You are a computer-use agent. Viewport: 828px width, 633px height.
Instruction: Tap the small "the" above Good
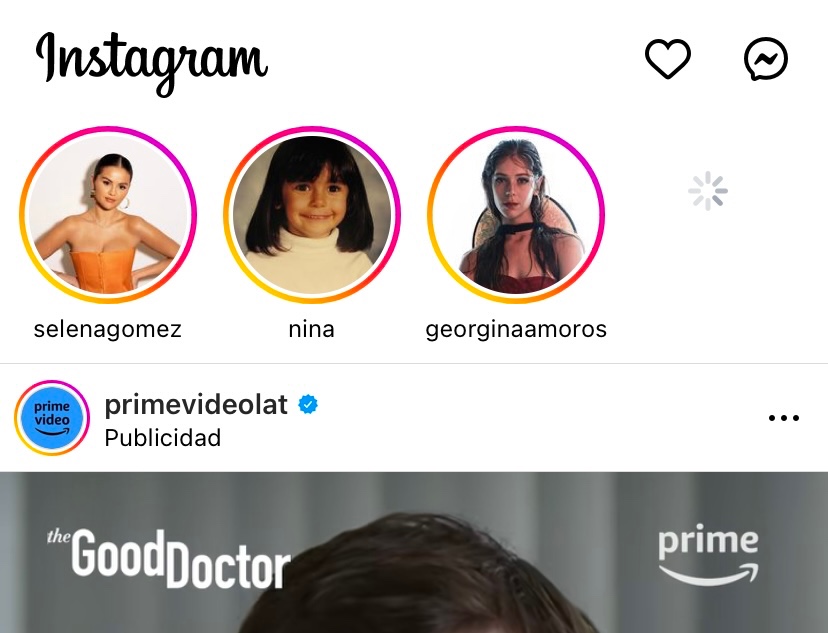coord(58,537)
